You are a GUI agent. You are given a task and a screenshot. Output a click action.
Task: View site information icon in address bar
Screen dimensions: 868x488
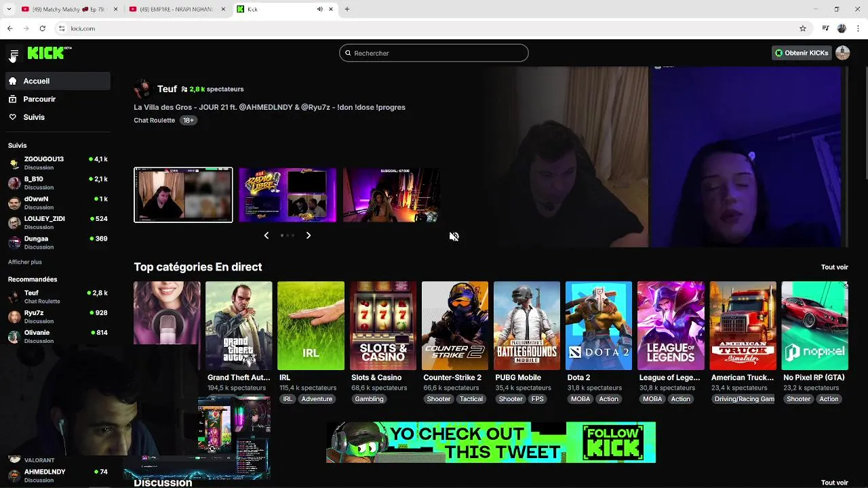[62, 28]
